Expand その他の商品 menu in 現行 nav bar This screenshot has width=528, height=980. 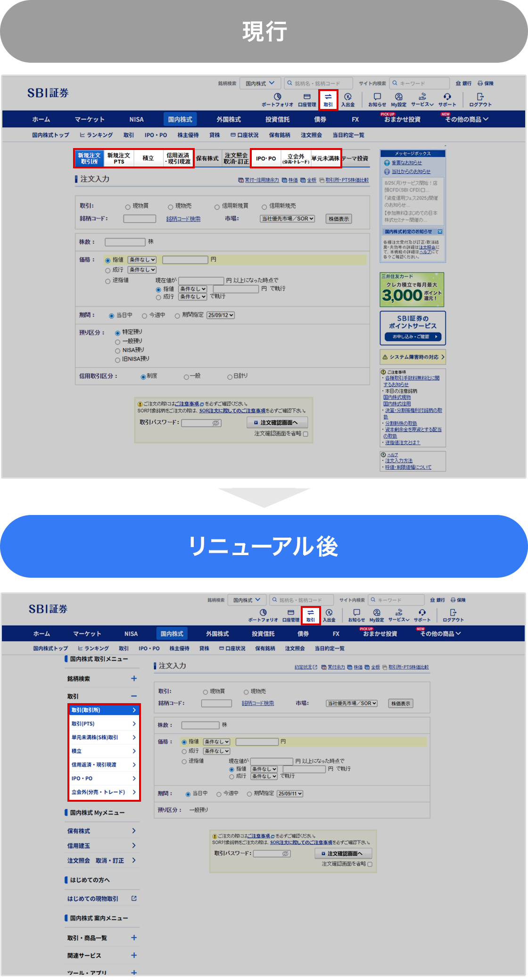point(467,119)
